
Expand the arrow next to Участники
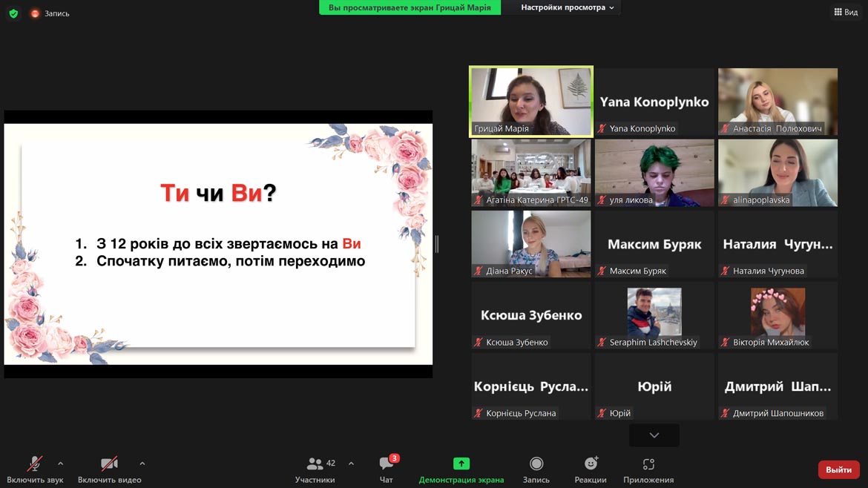pyautogui.click(x=351, y=464)
